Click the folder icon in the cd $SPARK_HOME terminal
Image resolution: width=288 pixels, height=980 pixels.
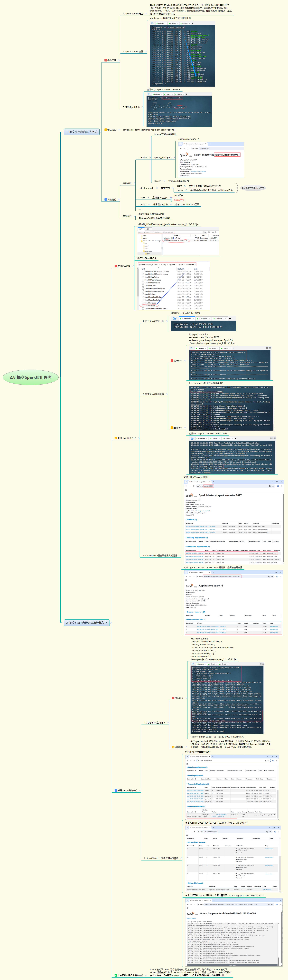[x=175, y=318]
